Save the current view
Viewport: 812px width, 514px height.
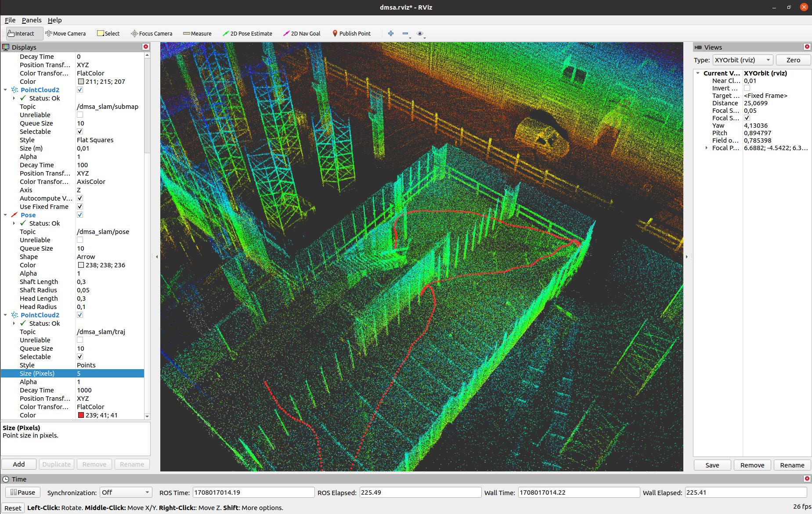pos(712,465)
